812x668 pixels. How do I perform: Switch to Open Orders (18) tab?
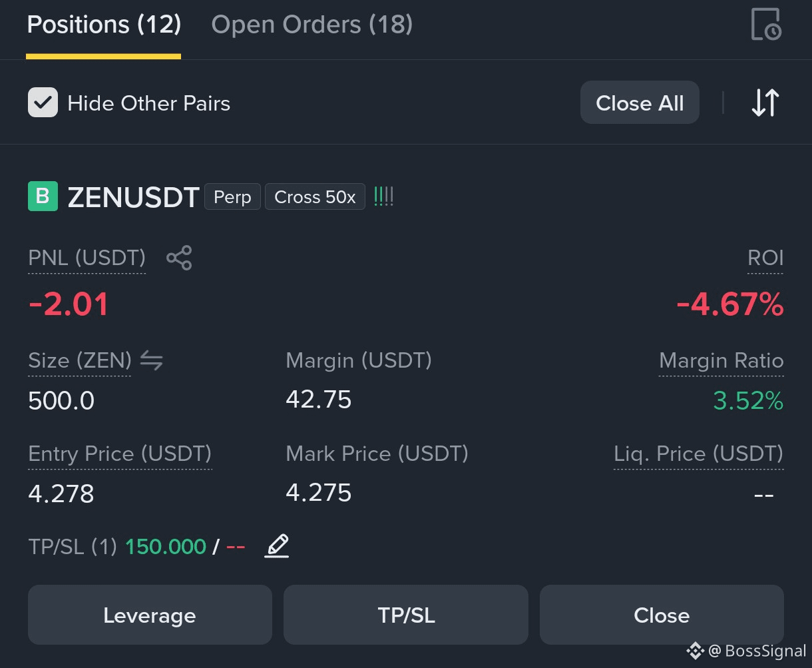coord(312,25)
